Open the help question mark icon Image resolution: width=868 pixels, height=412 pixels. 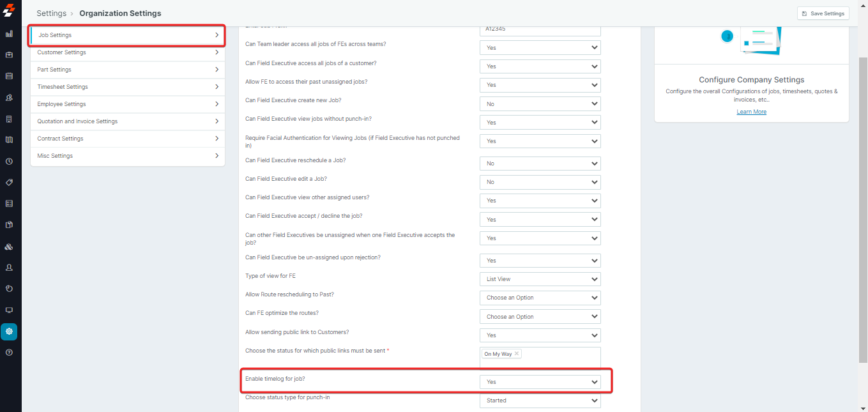[x=9, y=353]
